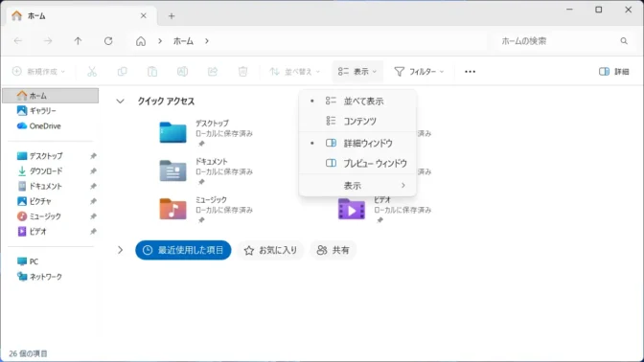Click the home icon in address bar

141,41
